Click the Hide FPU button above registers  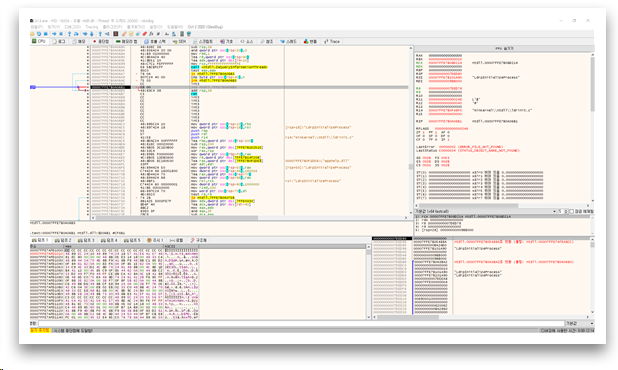click(504, 48)
